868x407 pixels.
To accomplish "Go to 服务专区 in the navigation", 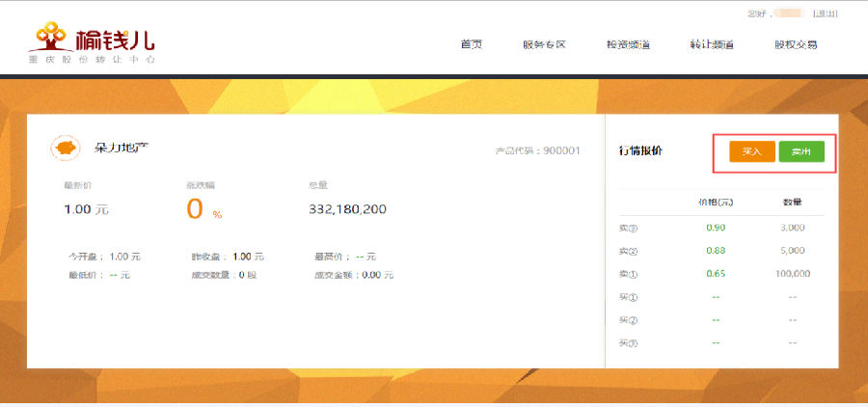I will point(543,44).
